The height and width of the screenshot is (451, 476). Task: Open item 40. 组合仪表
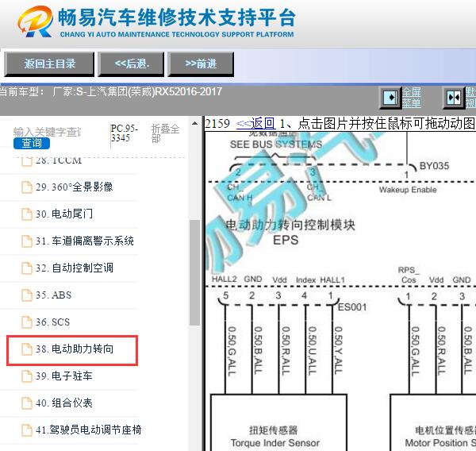[64, 403]
